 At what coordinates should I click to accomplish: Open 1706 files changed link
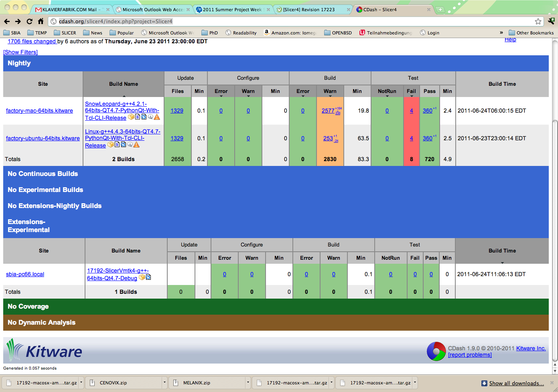pyautogui.click(x=32, y=41)
